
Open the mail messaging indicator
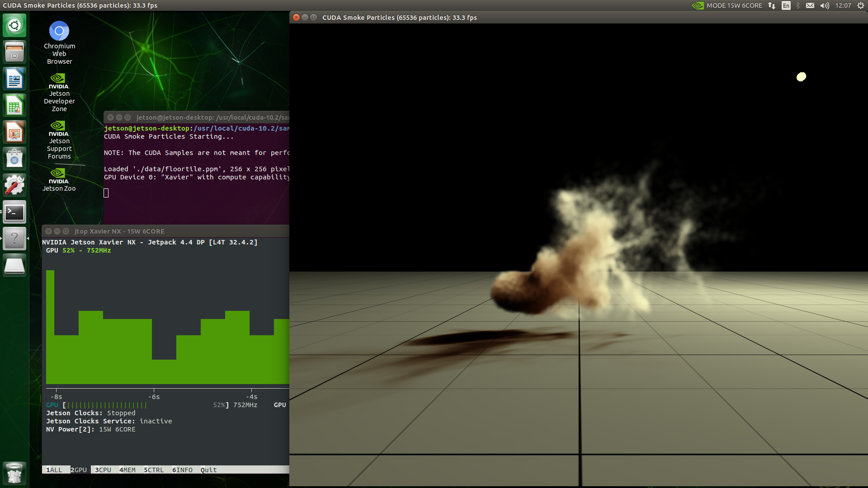[810, 5]
